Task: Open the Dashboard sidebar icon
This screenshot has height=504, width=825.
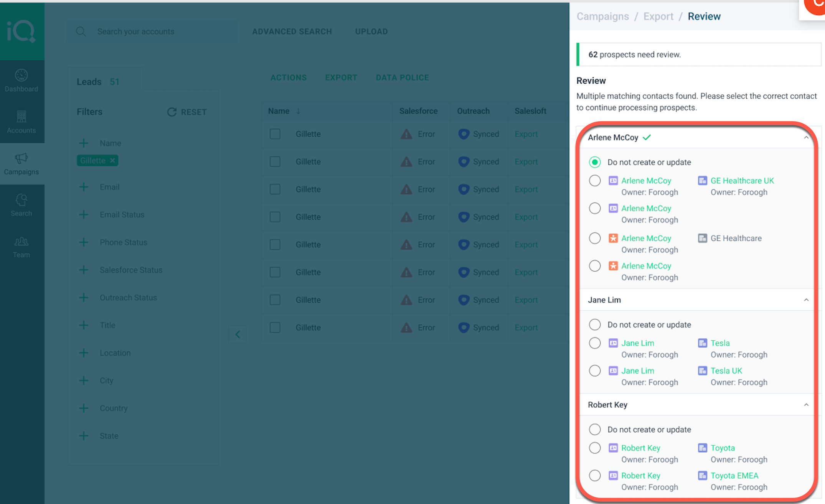Action: 21,75
